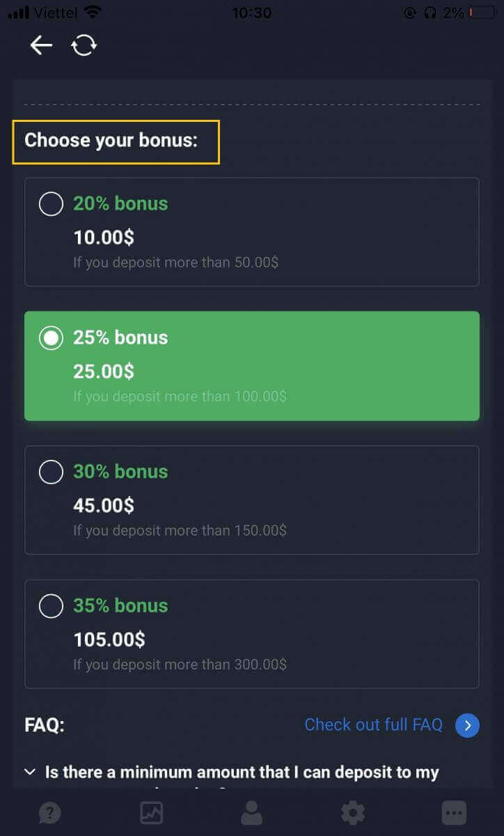Select the 35% bonus radio button
This screenshot has width=504, height=836.
51,606
